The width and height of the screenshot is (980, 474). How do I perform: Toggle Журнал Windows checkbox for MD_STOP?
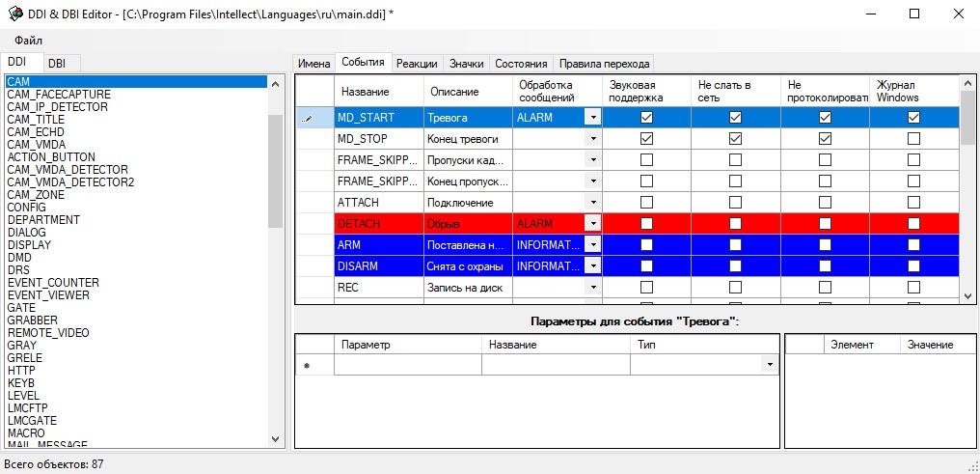coord(913,138)
